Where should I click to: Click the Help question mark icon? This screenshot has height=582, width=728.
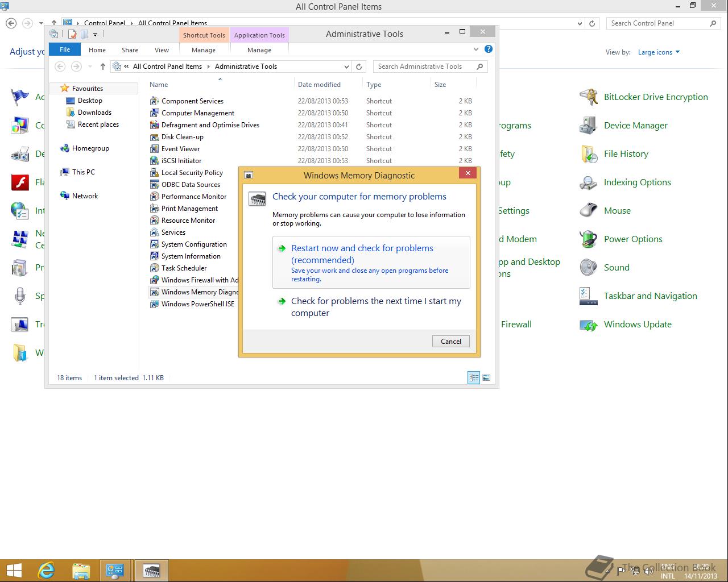[488, 49]
